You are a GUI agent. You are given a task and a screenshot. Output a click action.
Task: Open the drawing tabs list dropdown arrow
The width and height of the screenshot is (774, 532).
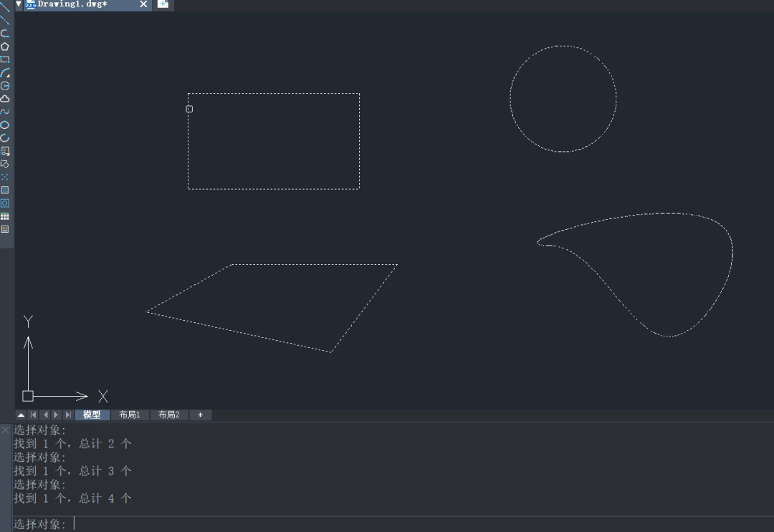pos(19,4)
